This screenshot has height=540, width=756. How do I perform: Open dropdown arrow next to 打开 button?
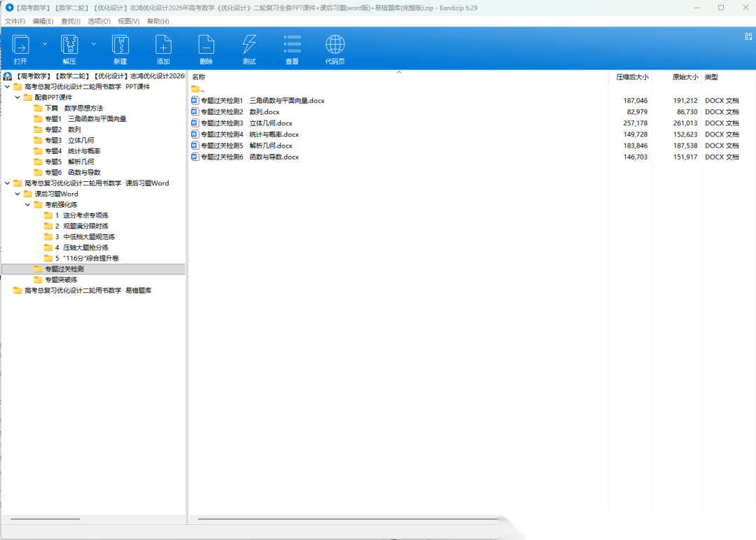pos(45,43)
